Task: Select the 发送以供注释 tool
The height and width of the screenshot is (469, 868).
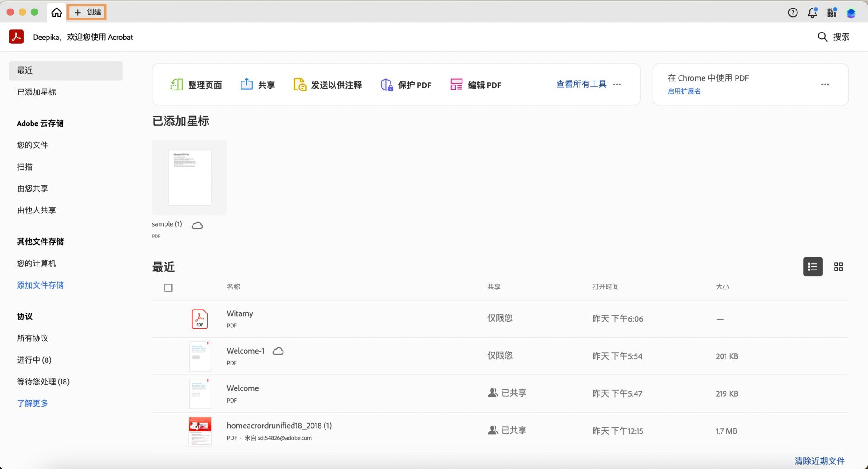Action: (327, 84)
